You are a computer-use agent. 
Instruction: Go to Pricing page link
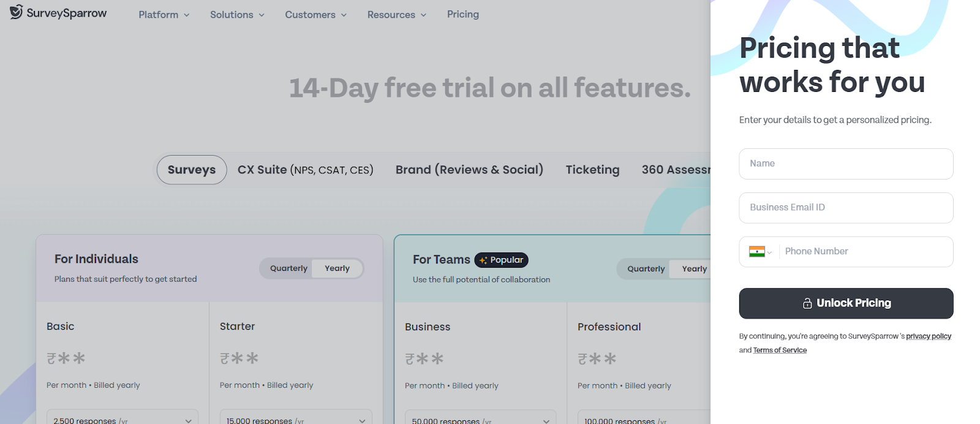click(x=463, y=14)
